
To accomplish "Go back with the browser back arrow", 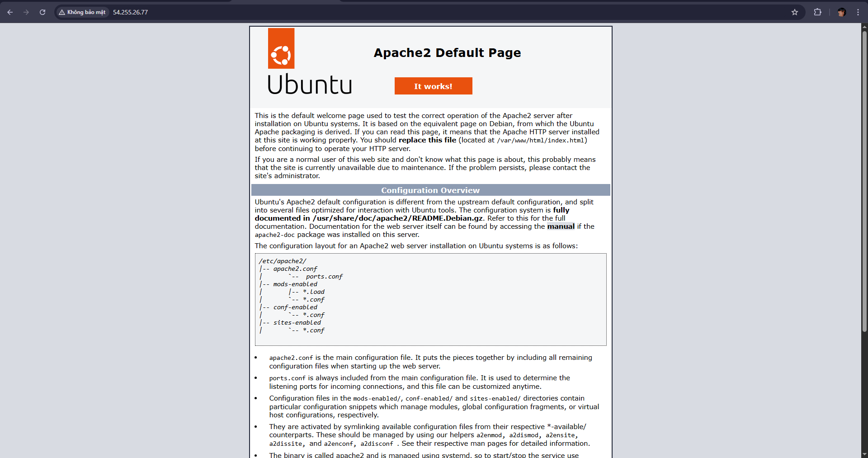I will (x=10, y=12).
